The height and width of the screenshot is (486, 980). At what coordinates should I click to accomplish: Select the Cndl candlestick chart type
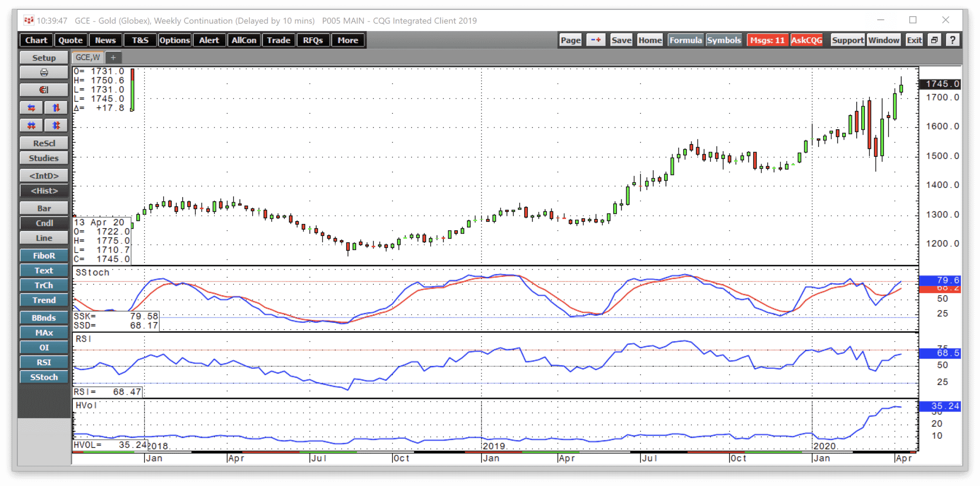(44, 223)
